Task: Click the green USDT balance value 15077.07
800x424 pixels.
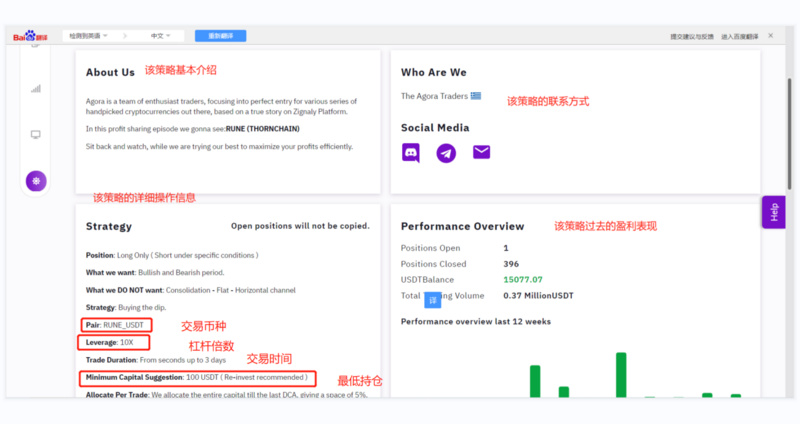Action: (523, 279)
